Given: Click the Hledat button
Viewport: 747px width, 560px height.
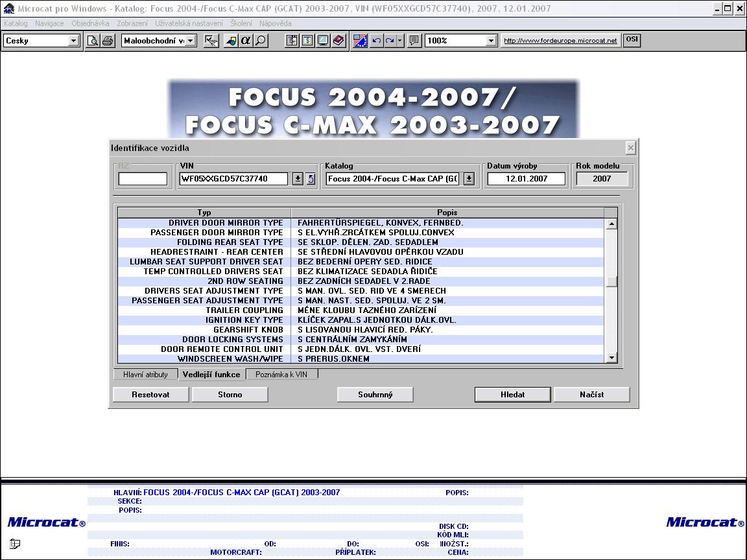Looking at the screenshot, I should point(512,394).
